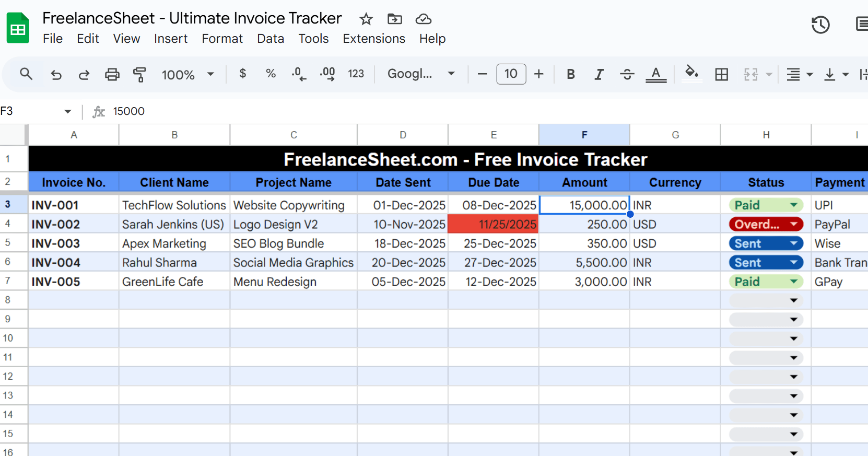Click the font size field showing 10
868x456 pixels.
click(x=511, y=74)
